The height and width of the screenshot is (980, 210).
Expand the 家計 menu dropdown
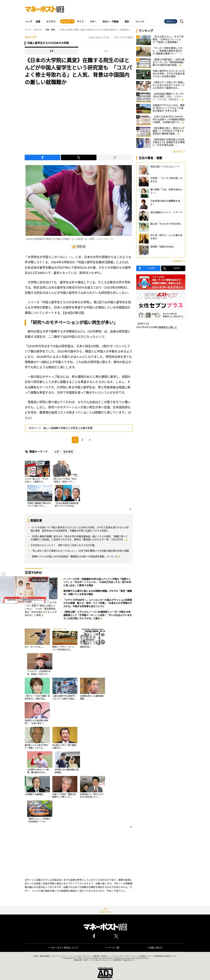click(128, 22)
